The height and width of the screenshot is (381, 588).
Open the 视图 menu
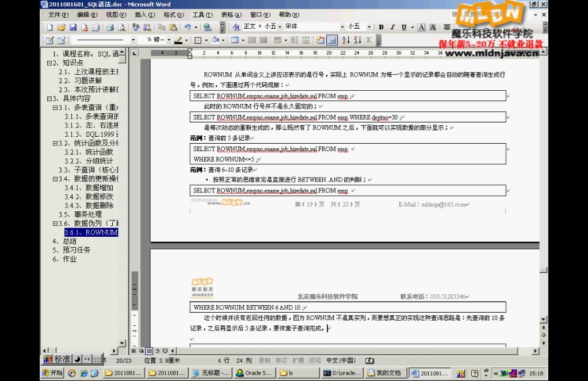(x=116, y=14)
